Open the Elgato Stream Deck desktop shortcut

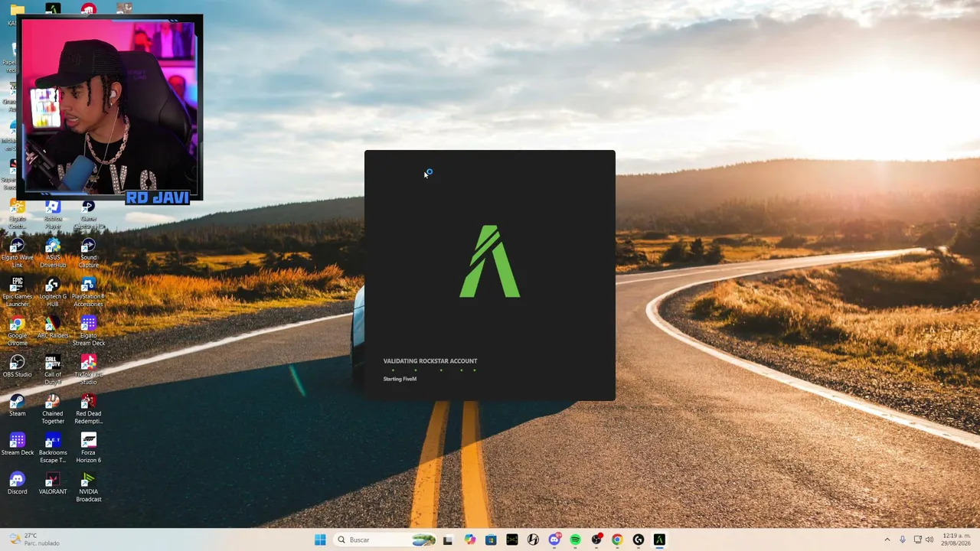point(89,332)
